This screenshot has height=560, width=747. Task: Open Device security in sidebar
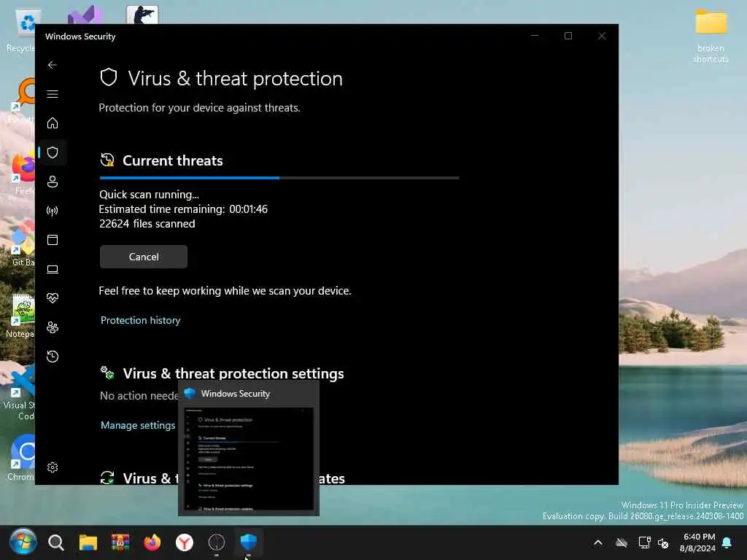pos(53,269)
